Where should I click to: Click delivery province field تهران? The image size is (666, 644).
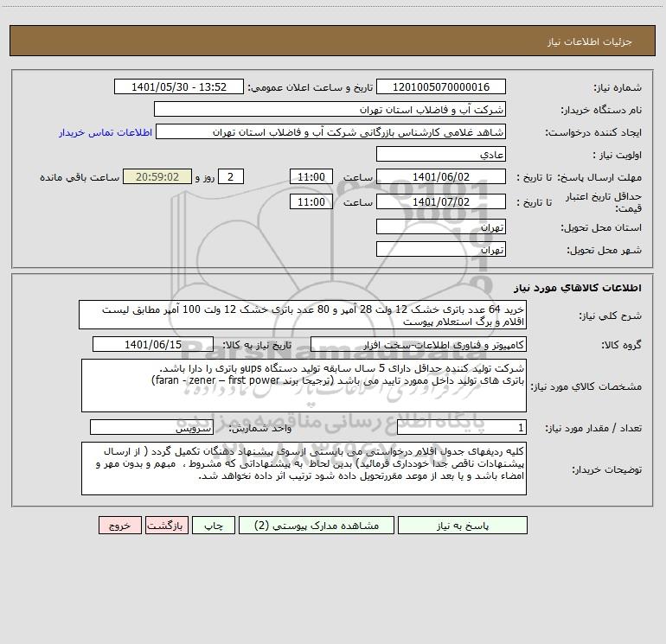point(441,226)
